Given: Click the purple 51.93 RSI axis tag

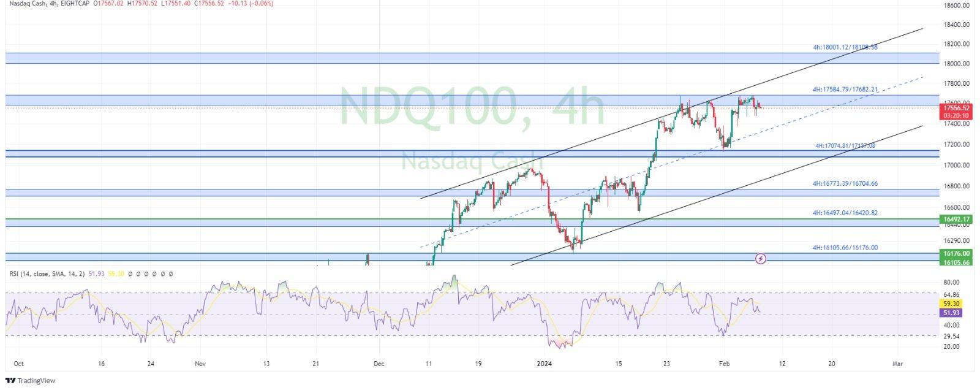Looking at the screenshot, I should [x=952, y=313].
